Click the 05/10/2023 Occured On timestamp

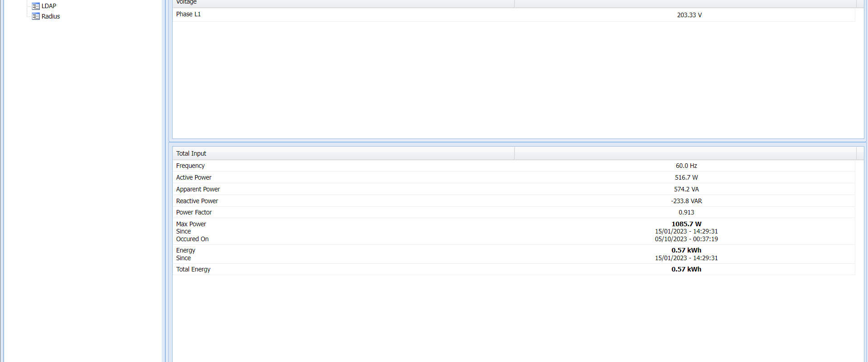pyautogui.click(x=686, y=239)
